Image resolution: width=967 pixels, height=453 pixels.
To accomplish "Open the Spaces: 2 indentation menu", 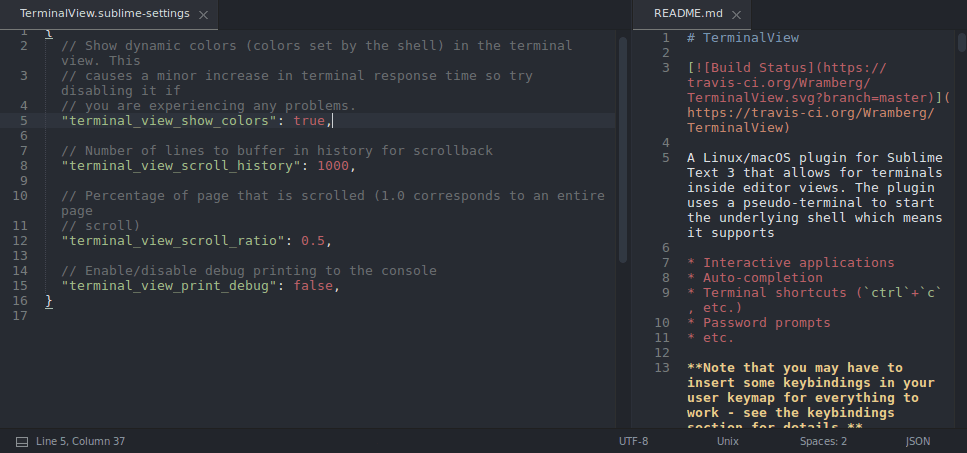I will [823, 441].
